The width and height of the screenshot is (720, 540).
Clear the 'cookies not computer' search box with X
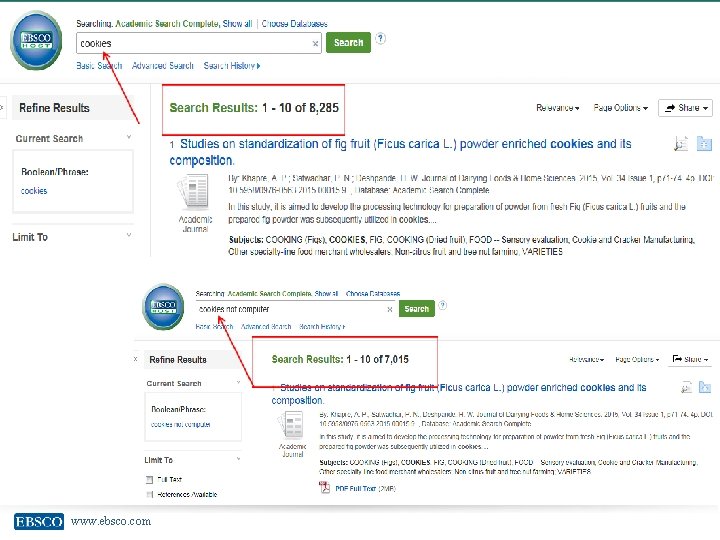389,309
